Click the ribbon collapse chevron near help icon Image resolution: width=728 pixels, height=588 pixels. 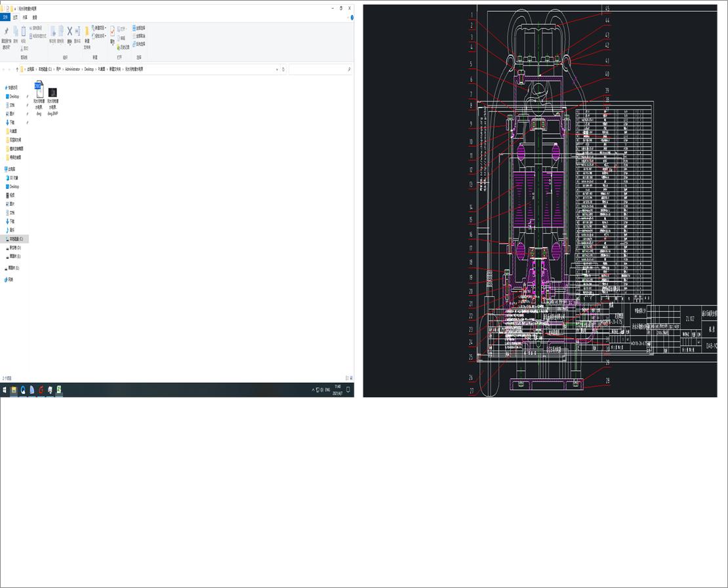(x=348, y=18)
